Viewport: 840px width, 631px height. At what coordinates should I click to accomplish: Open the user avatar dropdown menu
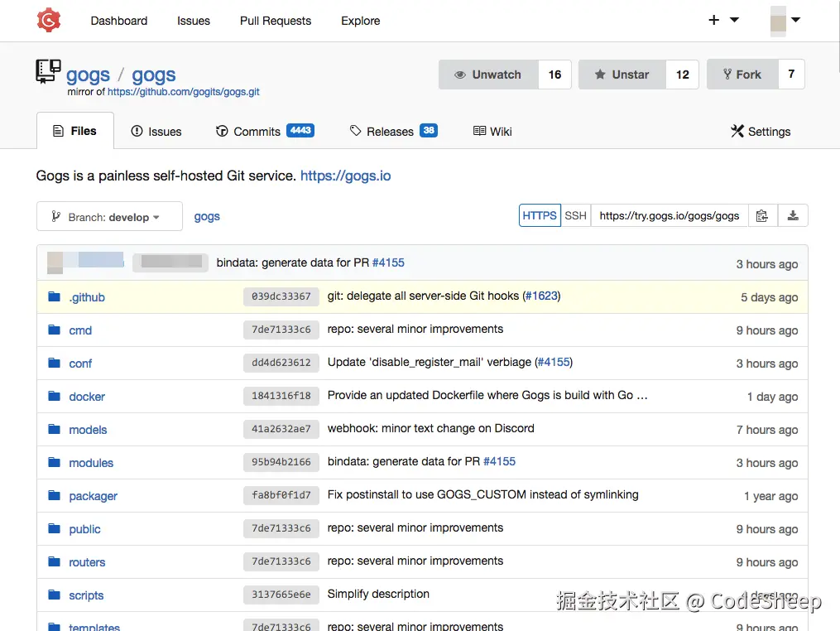tap(785, 21)
